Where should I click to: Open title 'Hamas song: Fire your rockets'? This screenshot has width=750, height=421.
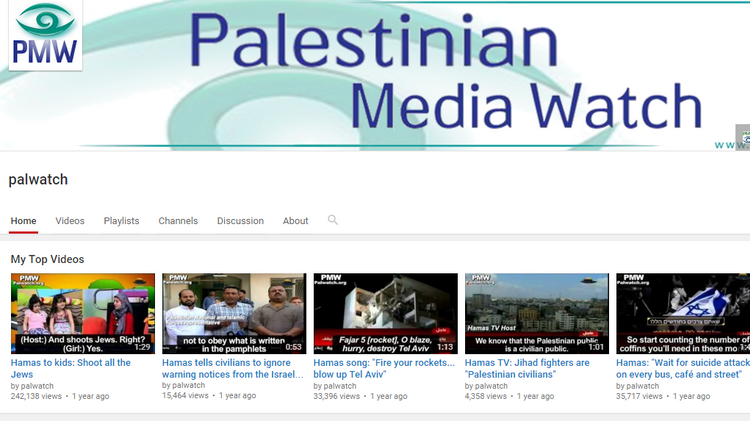tap(384, 368)
